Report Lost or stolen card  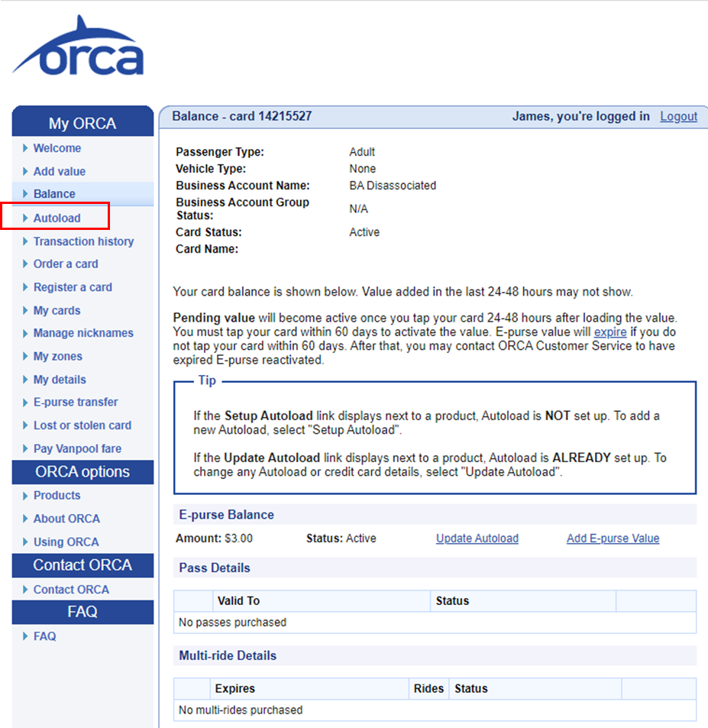click(82, 425)
